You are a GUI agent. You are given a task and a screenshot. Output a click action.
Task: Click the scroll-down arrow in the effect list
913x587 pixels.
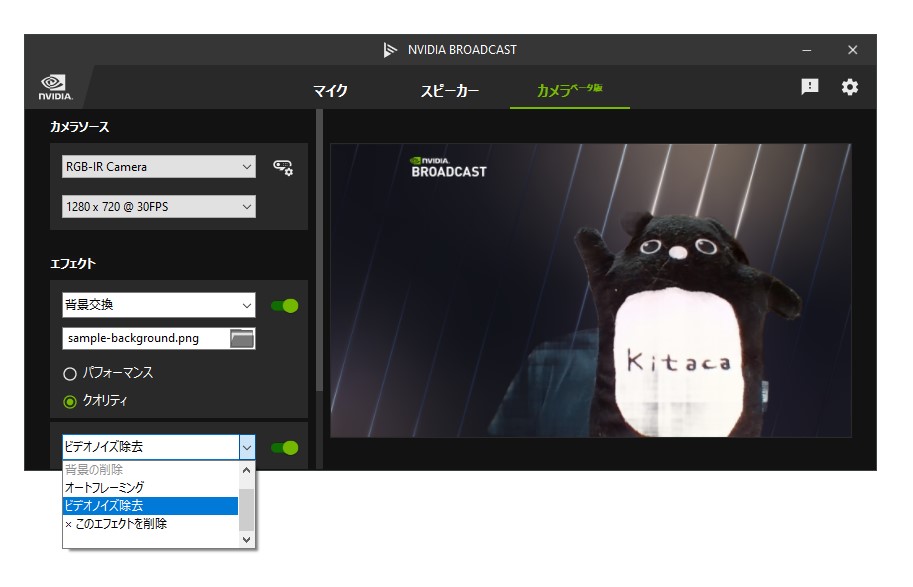[247, 539]
